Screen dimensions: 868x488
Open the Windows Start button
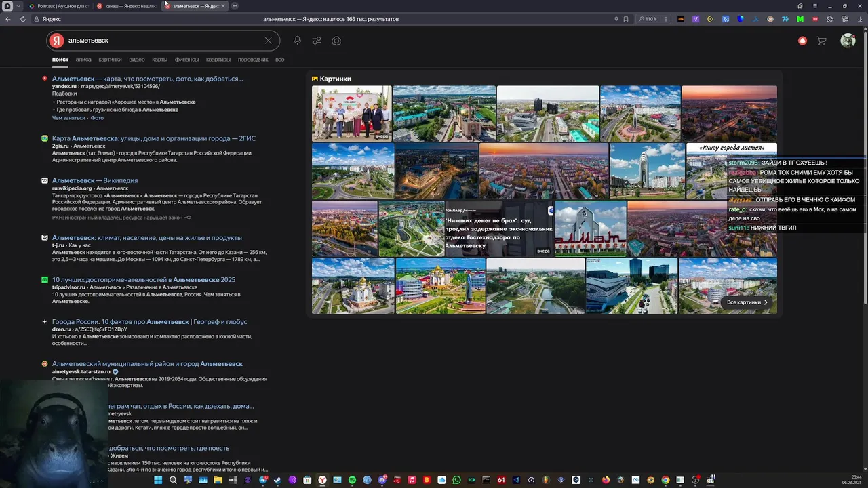point(158,480)
